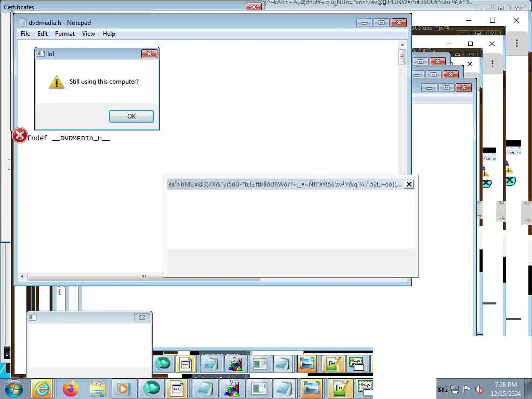This screenshot has width=532, height=399.
Task: Click the __DVDMEDIA_H__ text in Notepad
Action: (81, 138)
